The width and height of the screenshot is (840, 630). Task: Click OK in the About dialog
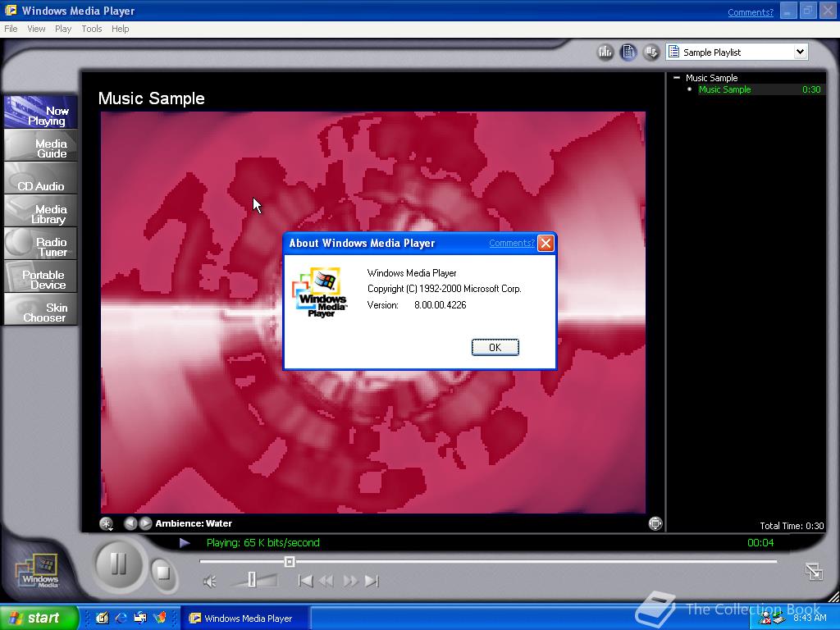coord(495,347)
